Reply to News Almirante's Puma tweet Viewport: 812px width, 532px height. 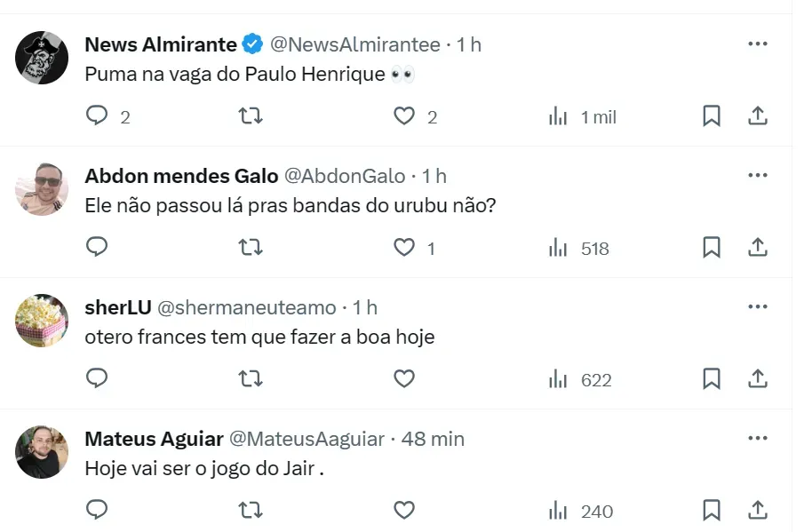coord(97,116)
